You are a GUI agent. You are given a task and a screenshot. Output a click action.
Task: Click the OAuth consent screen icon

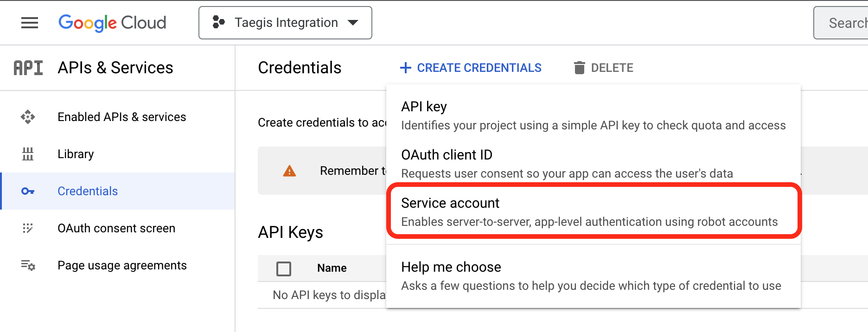pyautogui.click(x=28, y=228)
